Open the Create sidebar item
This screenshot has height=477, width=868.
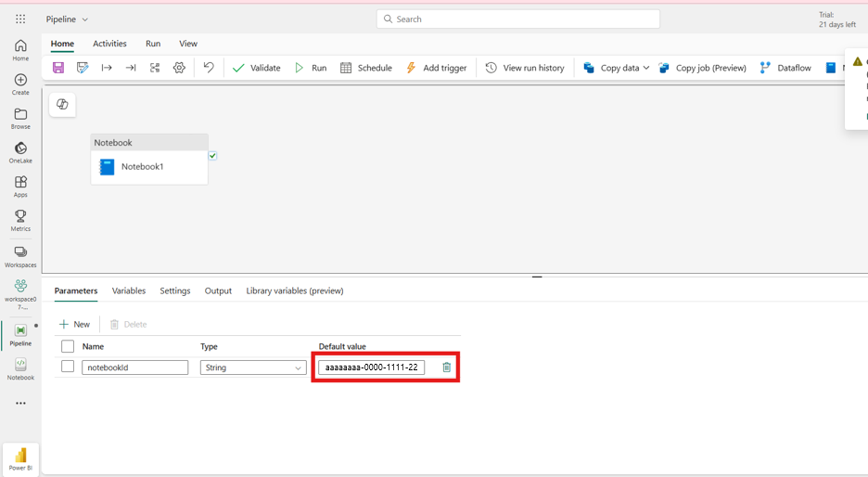tap(20, 84)
